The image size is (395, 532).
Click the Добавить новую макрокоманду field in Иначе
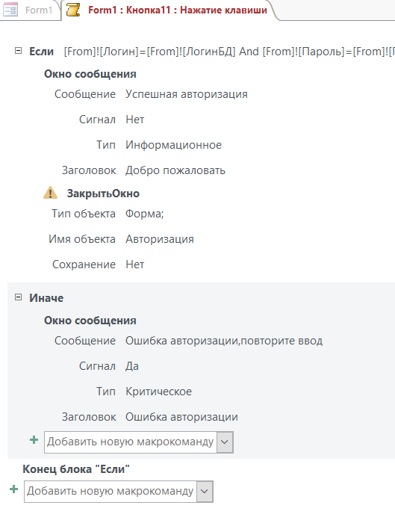[131, 442]
